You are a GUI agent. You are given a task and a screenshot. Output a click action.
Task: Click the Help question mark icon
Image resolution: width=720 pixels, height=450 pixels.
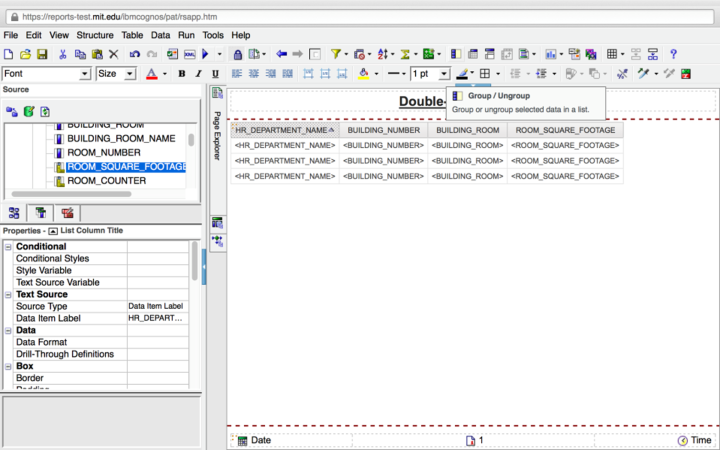pyautogui.click(x=673, y=54)
